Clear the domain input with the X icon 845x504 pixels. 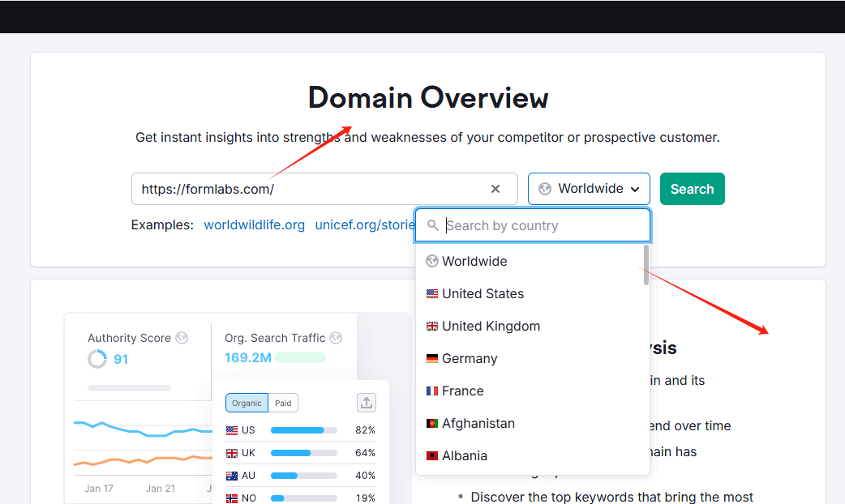click(495, 189)
